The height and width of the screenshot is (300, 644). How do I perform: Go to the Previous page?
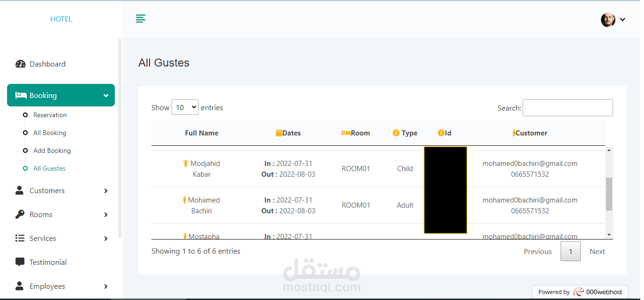pyautogui.click(x=538, y=252)
